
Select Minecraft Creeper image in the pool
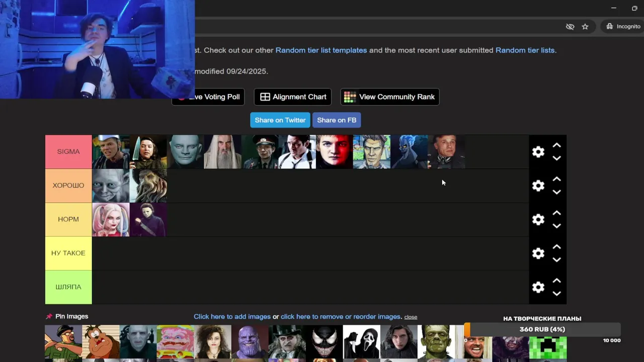coord(548,348)
